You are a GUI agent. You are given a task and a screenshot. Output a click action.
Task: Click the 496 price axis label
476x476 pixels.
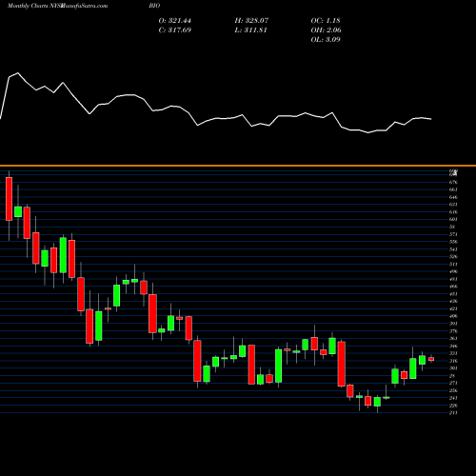pos(453,271)
